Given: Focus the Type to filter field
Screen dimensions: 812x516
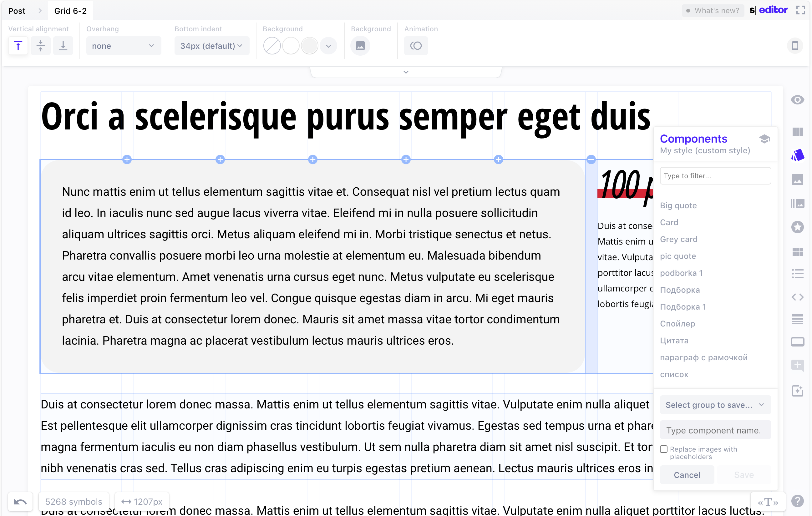Looking at the screenshot, I should tap(715, 176).
